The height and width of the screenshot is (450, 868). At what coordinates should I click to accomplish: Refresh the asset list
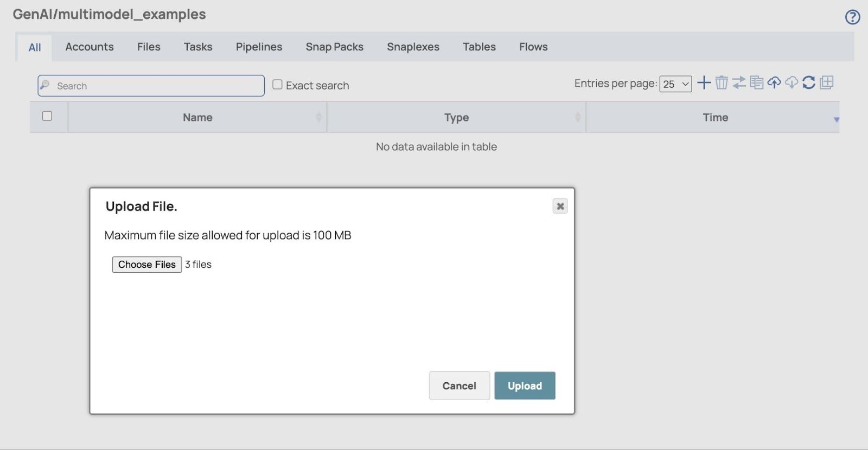click(809, 82)
